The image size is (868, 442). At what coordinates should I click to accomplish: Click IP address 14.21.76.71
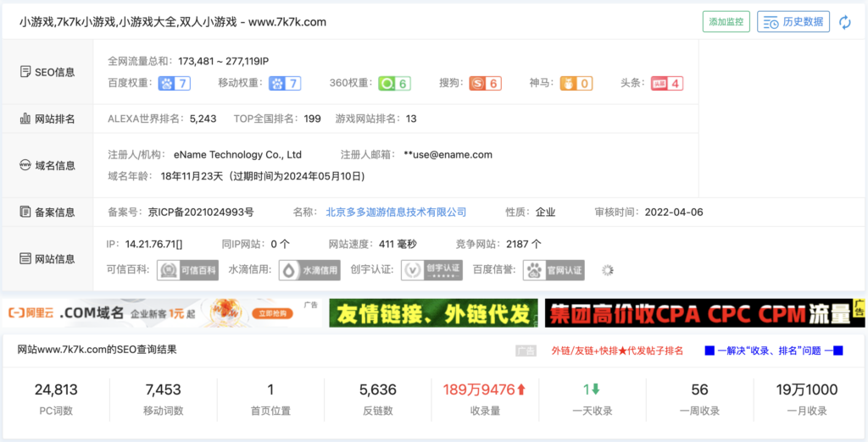pyautogui.click(x=154, y=244)
